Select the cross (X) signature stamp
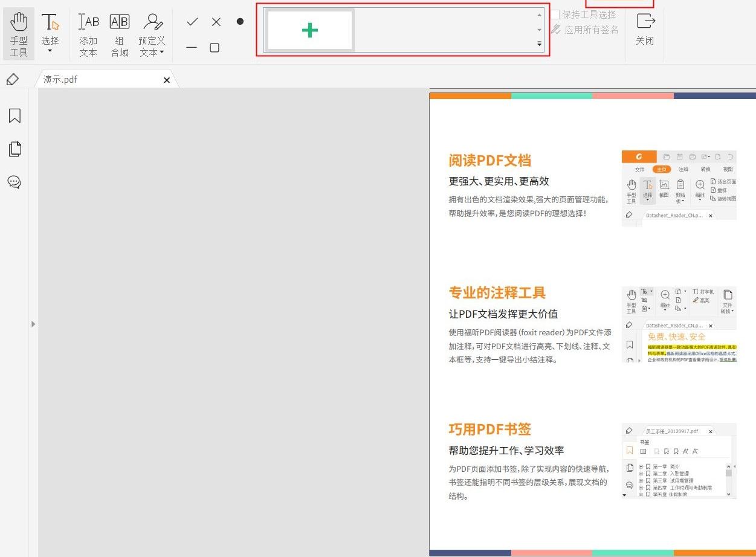The height and width of the screenshot is (557, 756). pos(216,22)
